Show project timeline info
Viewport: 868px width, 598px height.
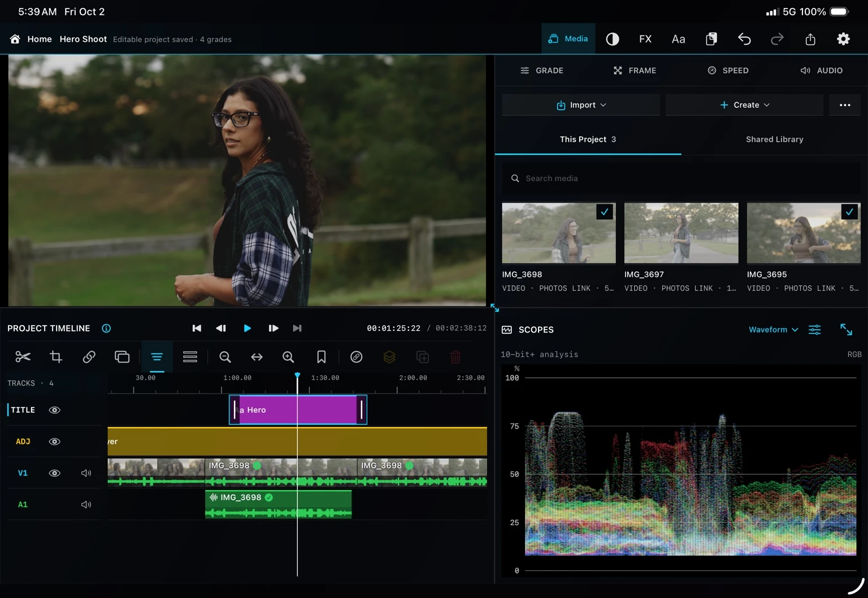[106, 328]
